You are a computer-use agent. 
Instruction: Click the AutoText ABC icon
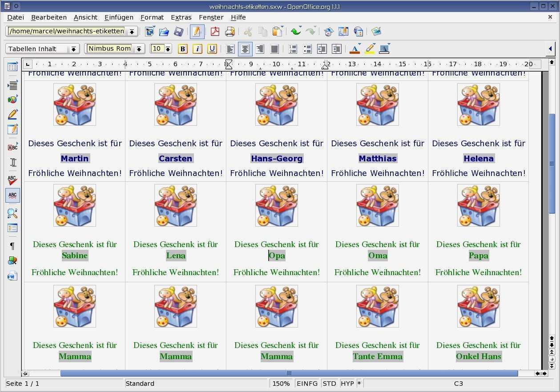click(x=12, y=147)
